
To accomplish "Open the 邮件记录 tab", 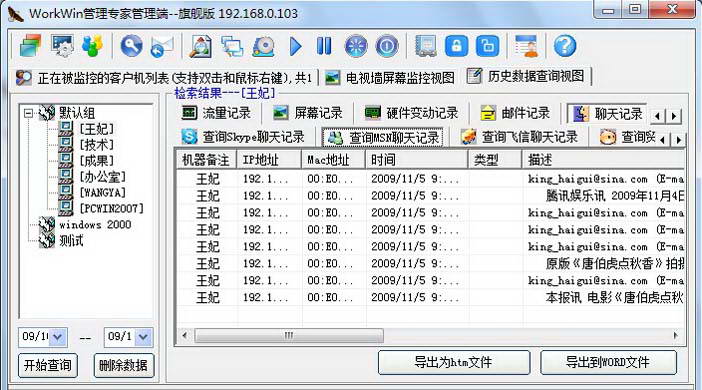I will (515, 113).
